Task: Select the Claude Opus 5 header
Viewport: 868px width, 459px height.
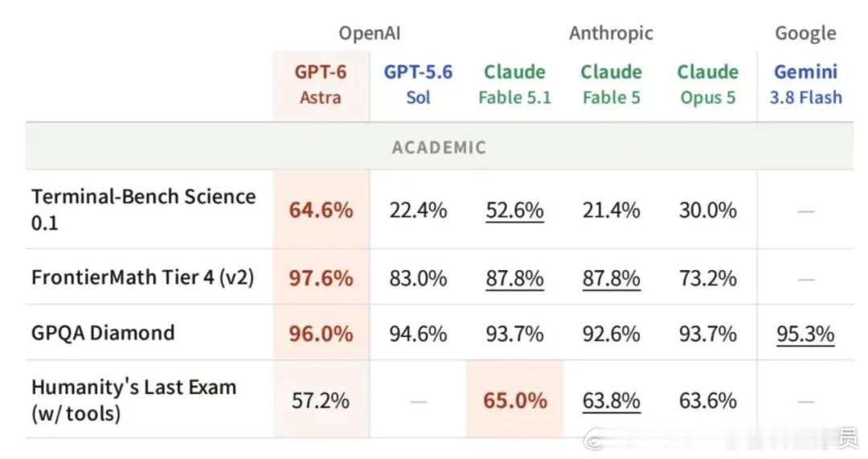Action: [708, 84]
